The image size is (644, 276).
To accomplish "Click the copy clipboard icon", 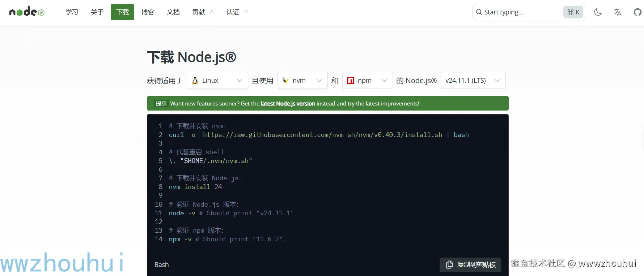I will (449, 265).
